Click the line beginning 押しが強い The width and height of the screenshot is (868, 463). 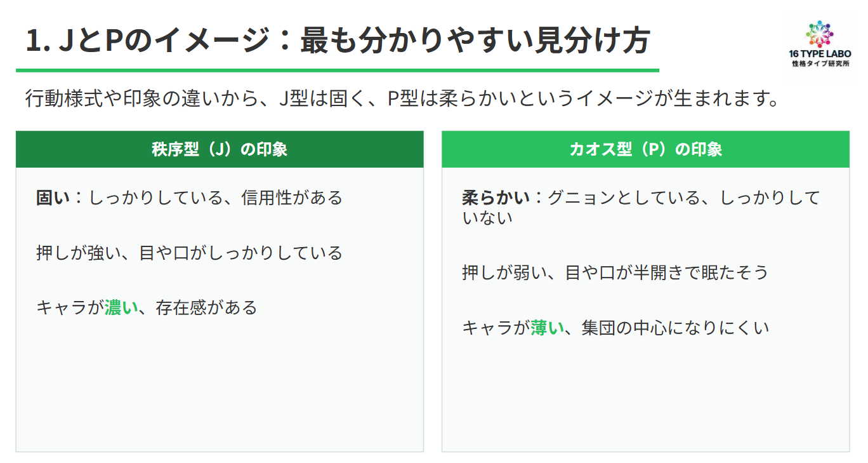189,253
